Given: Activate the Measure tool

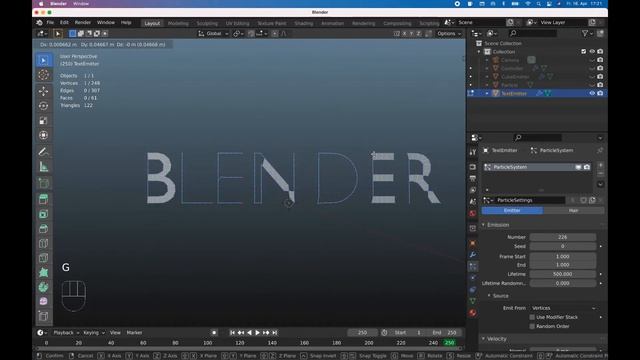Looking at the screenshot, I should tap(44, 167).
